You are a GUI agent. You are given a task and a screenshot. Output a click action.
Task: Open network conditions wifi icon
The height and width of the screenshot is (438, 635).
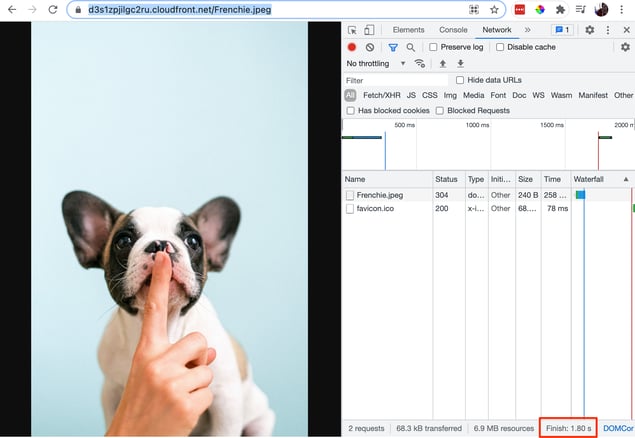[420, 64]
